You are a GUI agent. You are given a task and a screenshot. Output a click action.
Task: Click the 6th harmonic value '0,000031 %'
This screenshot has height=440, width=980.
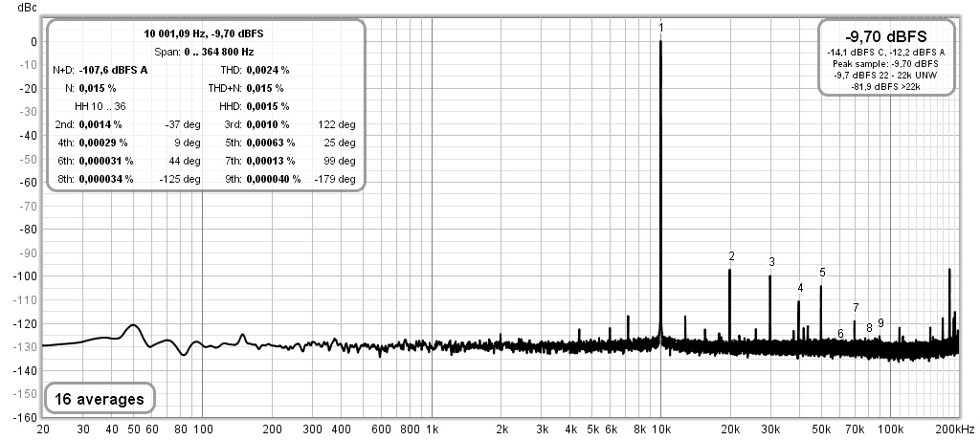tap(106, 161)
